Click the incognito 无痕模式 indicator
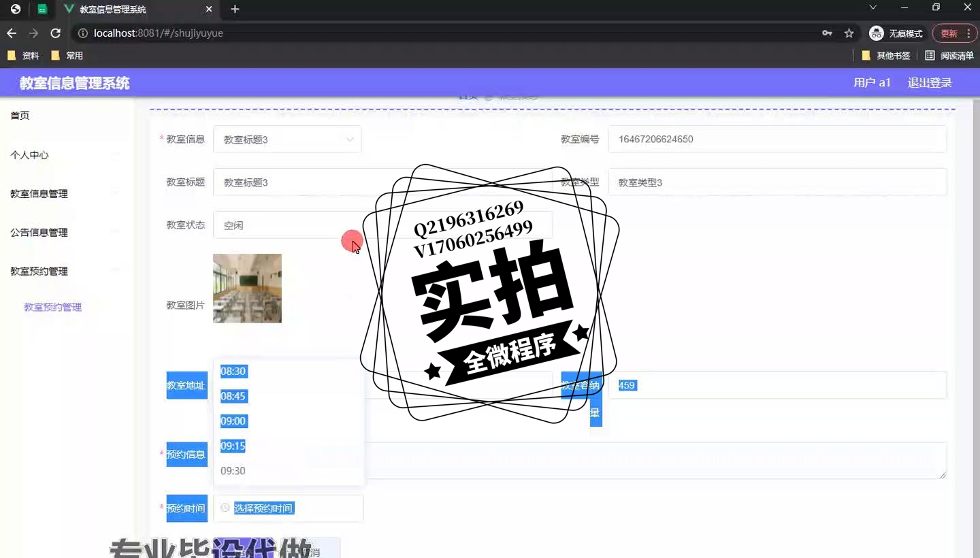980x558 pixels. coord(896,33)
